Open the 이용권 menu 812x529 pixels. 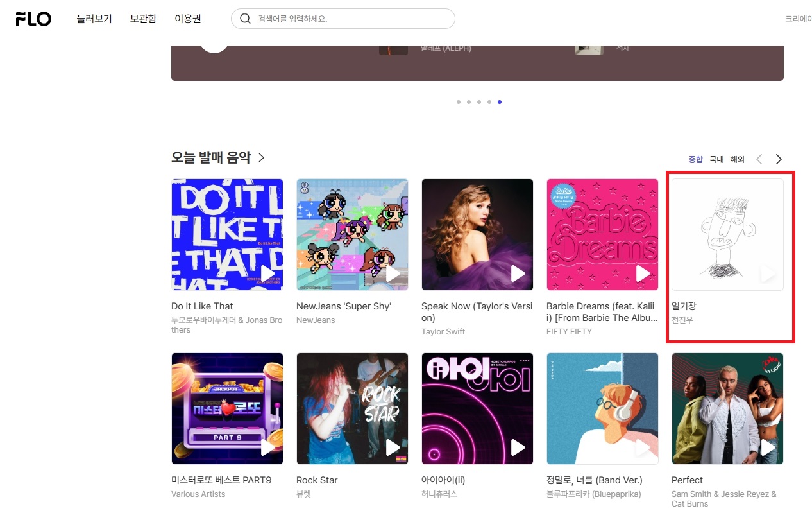188,19
